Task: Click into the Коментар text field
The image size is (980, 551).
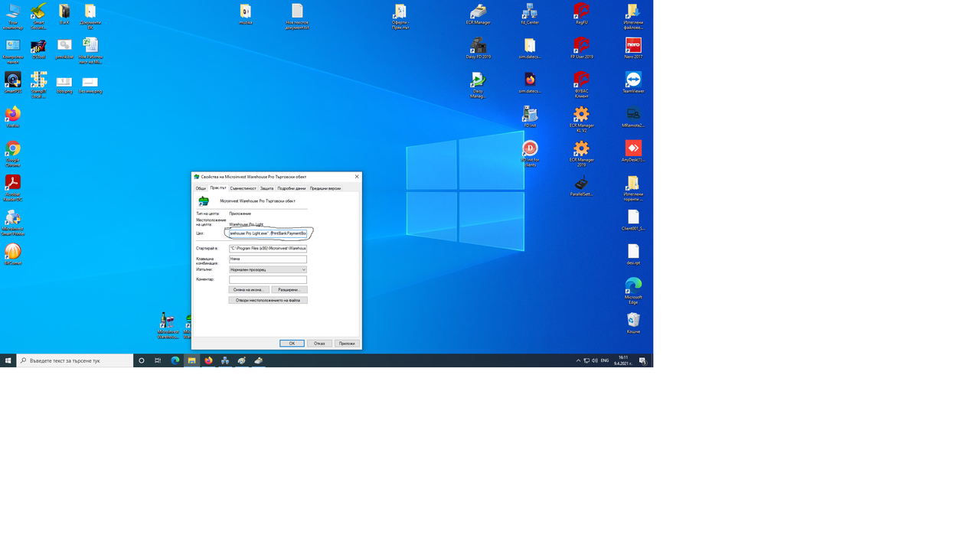Action: coord(268,279)
